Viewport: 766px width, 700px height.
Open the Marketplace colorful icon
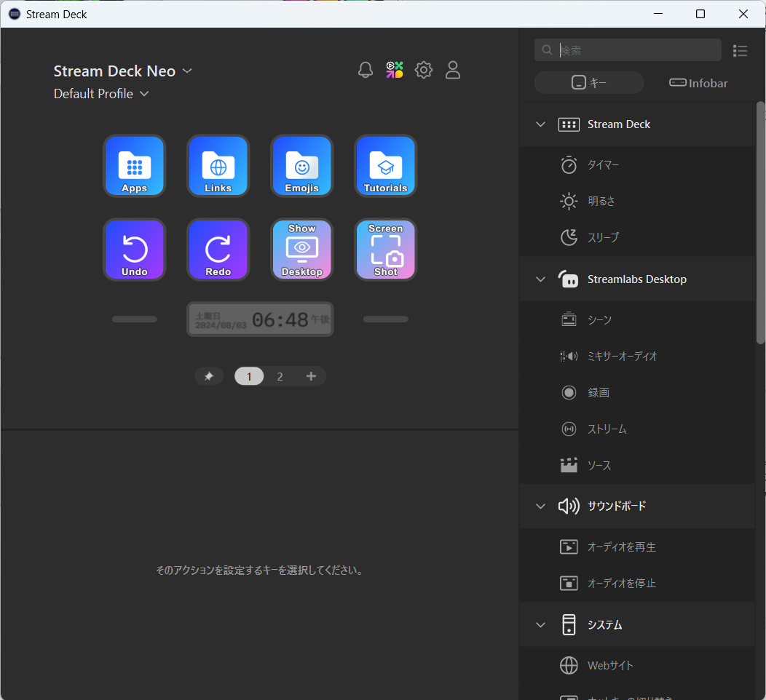395,70
